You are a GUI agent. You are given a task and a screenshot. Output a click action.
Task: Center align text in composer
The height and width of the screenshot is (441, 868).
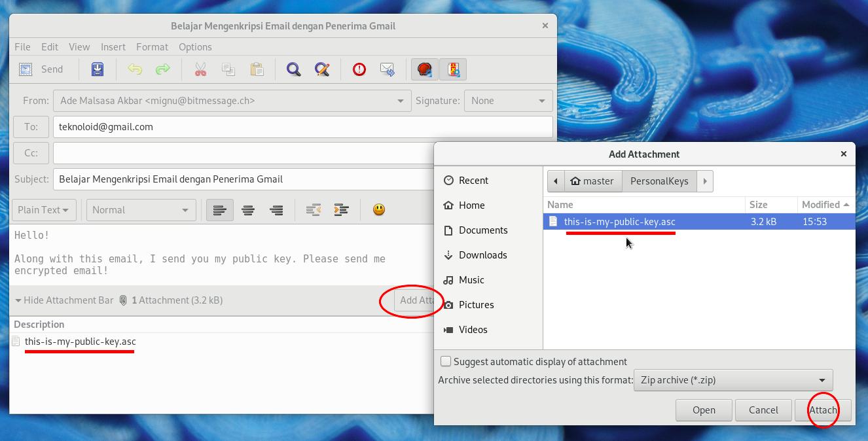pos(248,210)
